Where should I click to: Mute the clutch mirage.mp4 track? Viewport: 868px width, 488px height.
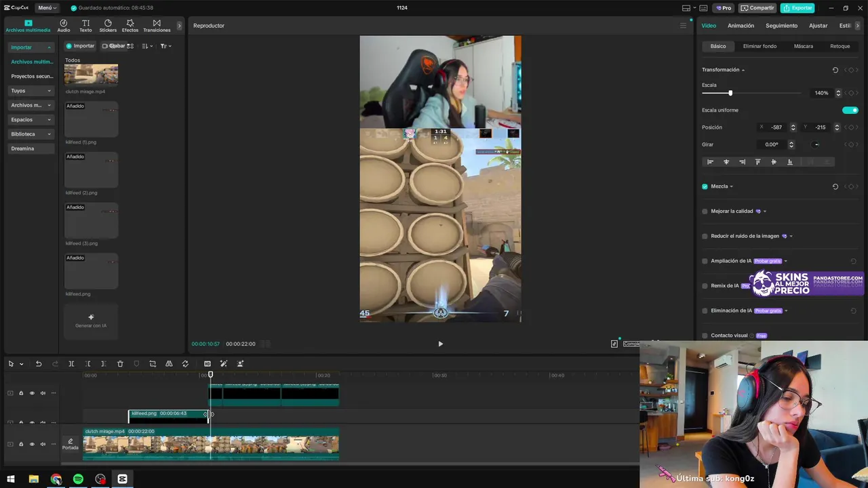(x=43, y=444)
